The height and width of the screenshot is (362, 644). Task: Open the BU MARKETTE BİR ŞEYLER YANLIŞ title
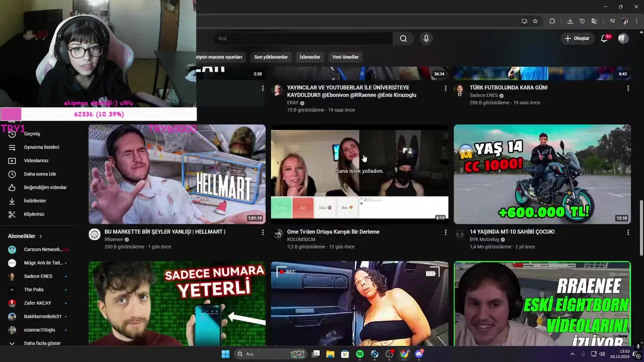coord(165,232)
